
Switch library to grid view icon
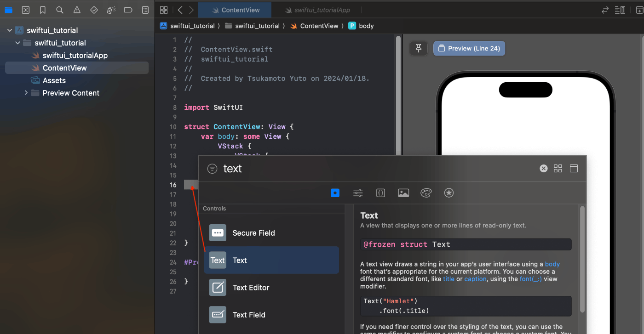pos(558,169)
